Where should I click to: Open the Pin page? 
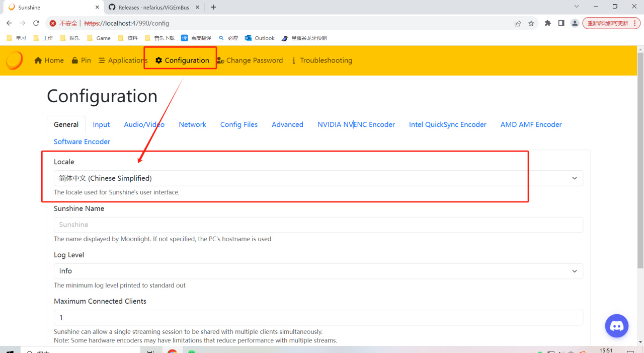pyautogui.click(x=81, y=60)
